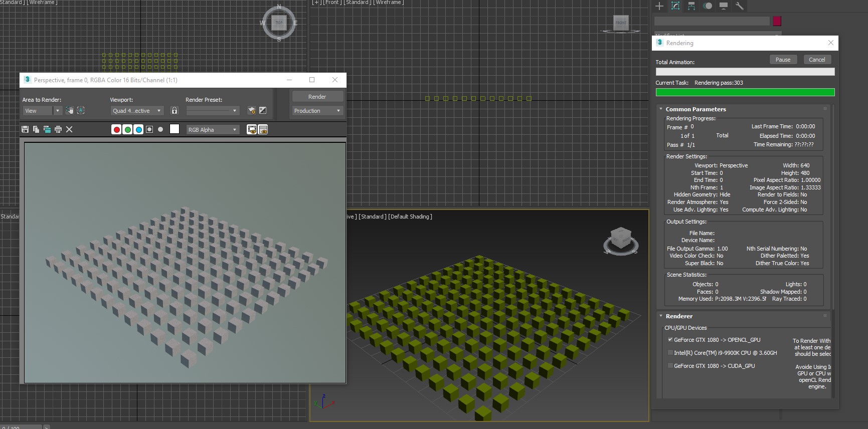Open the Hierarchy command panel tab

(x=691, y=6)
